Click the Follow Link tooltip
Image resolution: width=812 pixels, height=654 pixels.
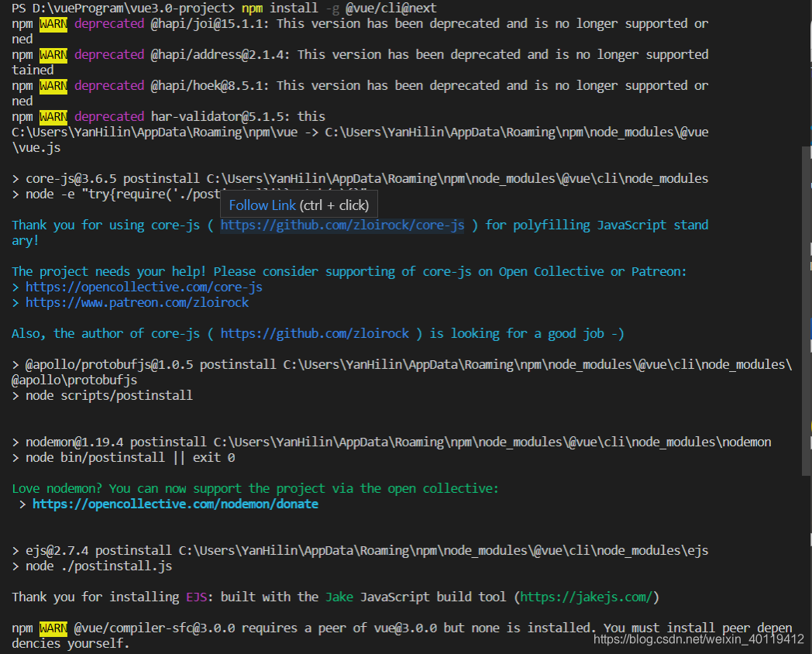pos(299,205)
